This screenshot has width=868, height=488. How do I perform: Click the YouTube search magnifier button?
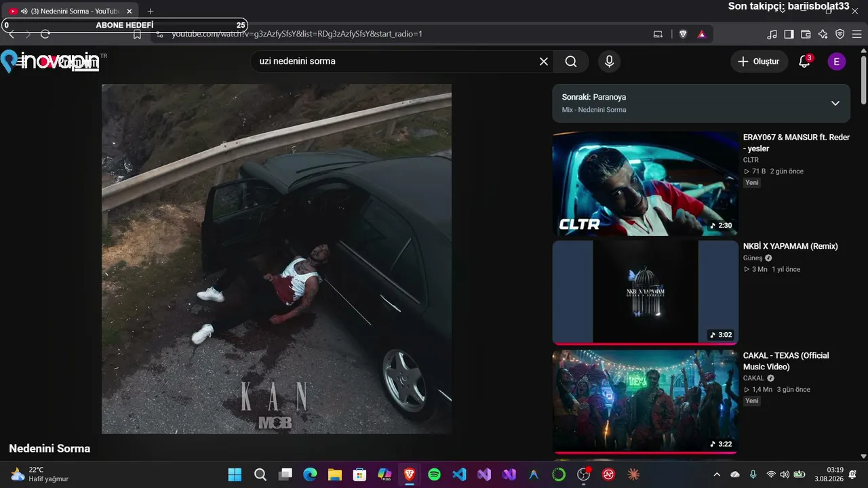(x=571, y=62)
